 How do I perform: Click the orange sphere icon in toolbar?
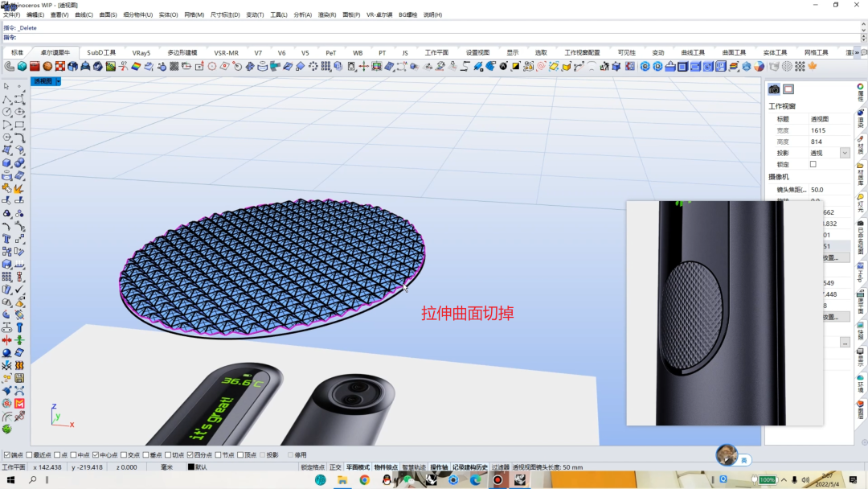(x=47, y=67)
